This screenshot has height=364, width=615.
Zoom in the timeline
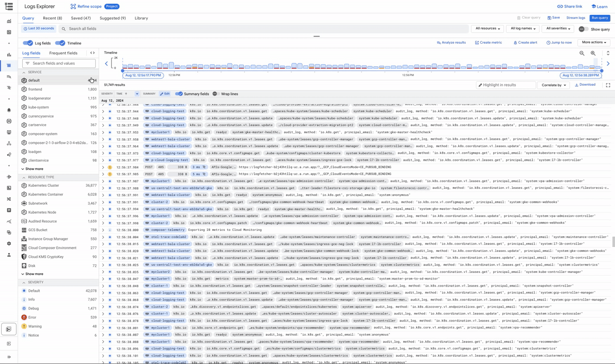593,53
